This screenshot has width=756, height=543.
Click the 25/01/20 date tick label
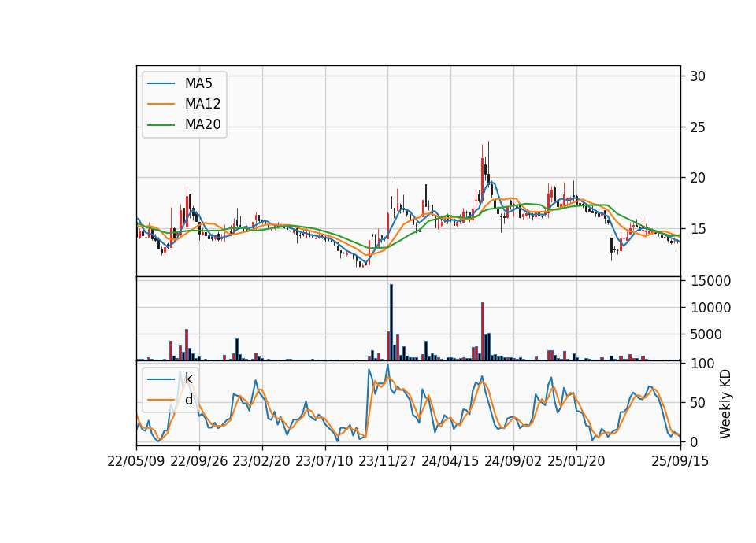(576, 461)
